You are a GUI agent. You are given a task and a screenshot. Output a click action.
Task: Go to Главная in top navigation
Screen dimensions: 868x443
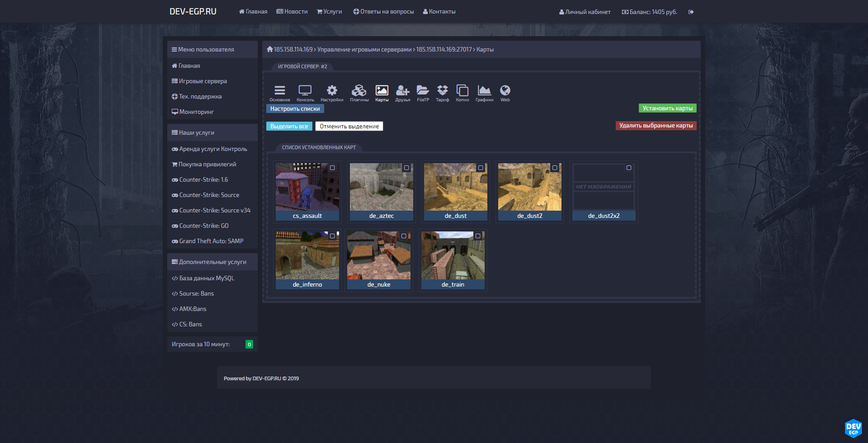point(253,12)
